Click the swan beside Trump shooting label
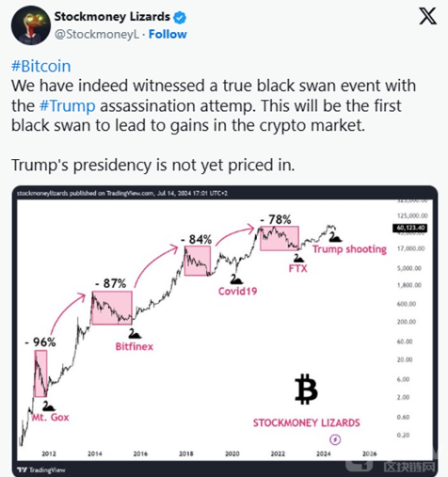 coord(335,237)
